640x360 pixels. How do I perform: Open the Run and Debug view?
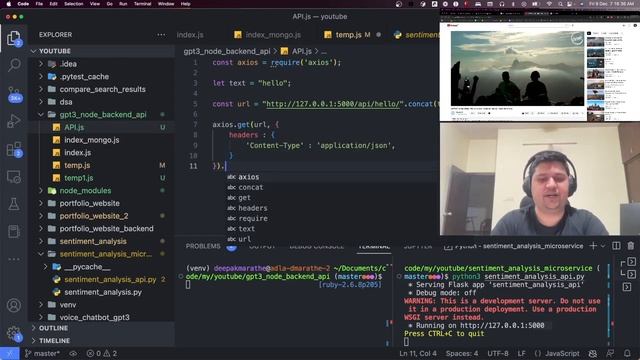(14, 121)
